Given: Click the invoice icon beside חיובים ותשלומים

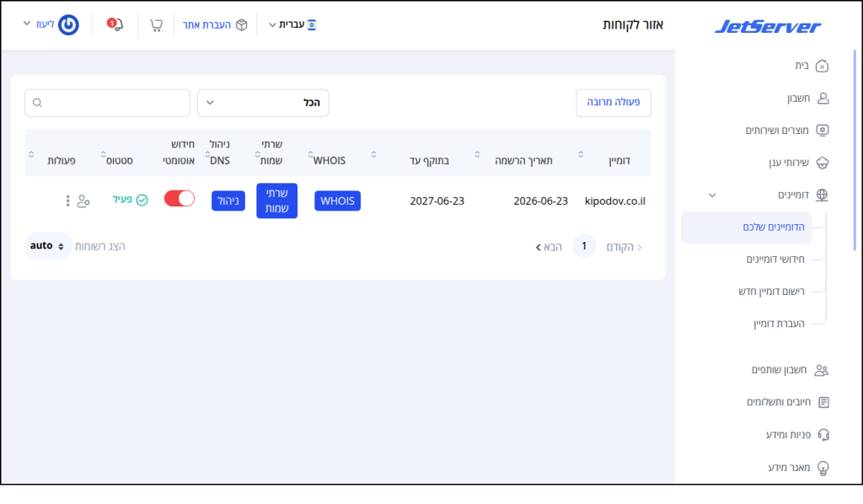Looking at the screenshot, I should pyautogui.click(x=824, y=402).
